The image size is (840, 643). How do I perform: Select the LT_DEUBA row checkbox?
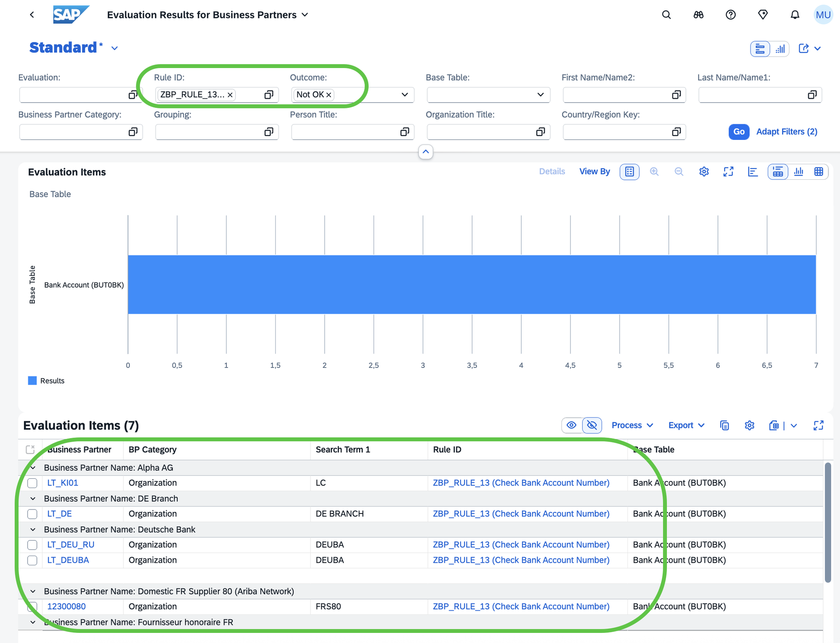[32, 560]
